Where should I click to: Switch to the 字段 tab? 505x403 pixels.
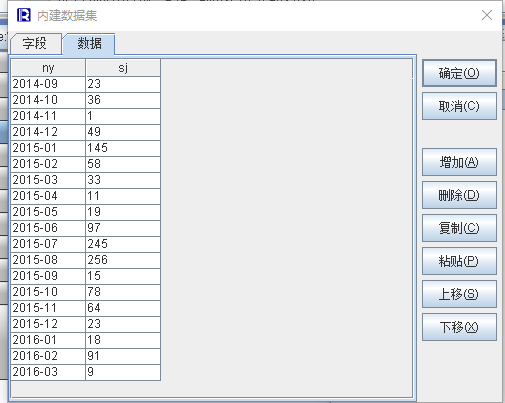point(36,44)
